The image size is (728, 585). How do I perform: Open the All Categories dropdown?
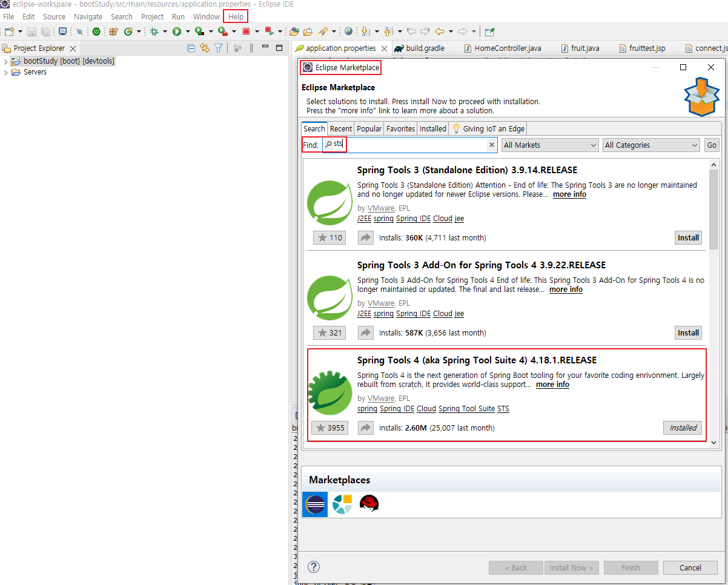[x=651, y=145]
